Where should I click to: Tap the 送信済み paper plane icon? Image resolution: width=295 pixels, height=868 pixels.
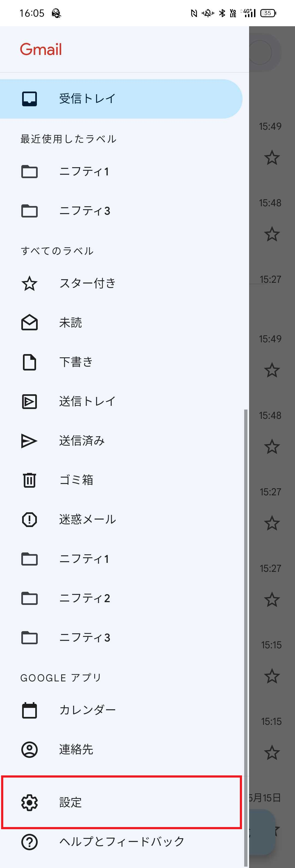29,441
